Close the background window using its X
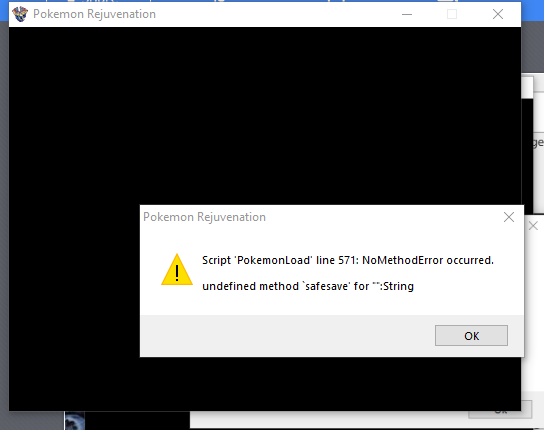Image resolution: width=544 pixels, height=430 pixels. pyautogui.click(x=533, y=226)
